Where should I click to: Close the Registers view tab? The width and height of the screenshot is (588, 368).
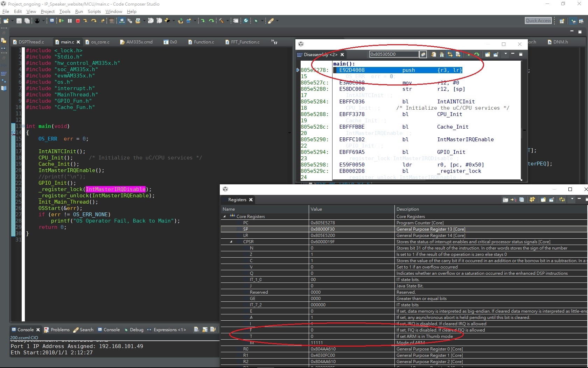coord(251,200)
